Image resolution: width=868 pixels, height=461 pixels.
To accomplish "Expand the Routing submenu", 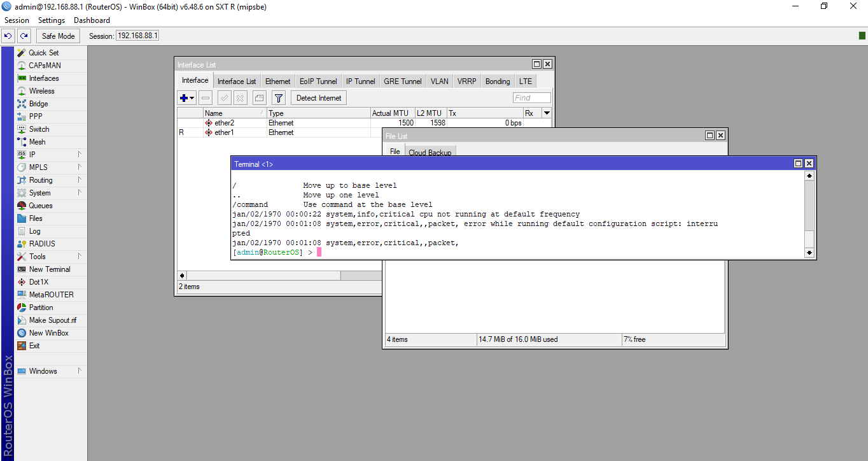I will [x=80, y=180].
